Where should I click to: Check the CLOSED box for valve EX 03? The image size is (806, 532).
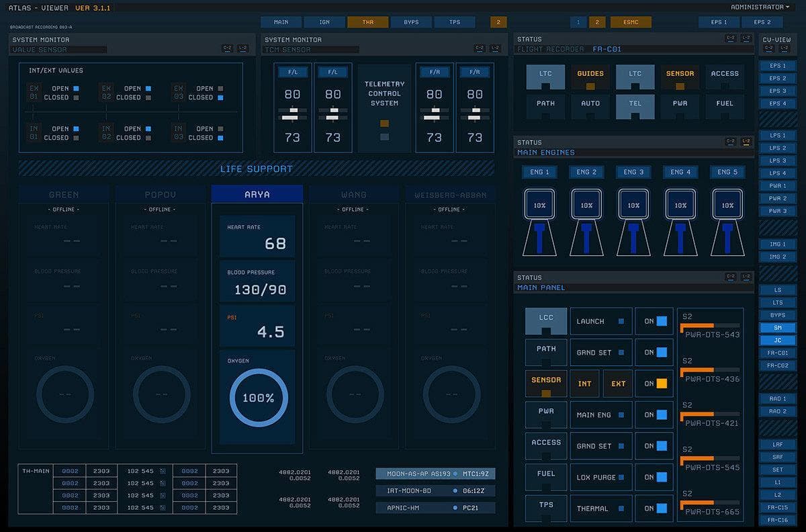point(220,97)
